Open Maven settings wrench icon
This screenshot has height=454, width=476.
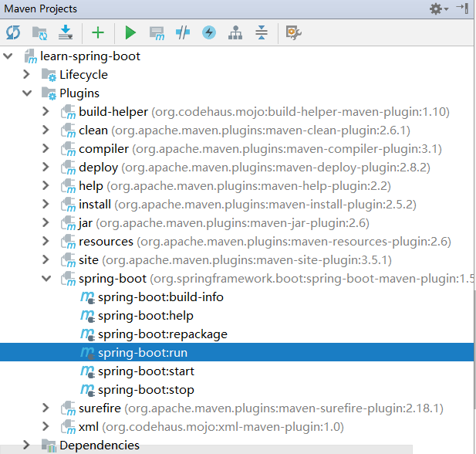click(293, 32)
